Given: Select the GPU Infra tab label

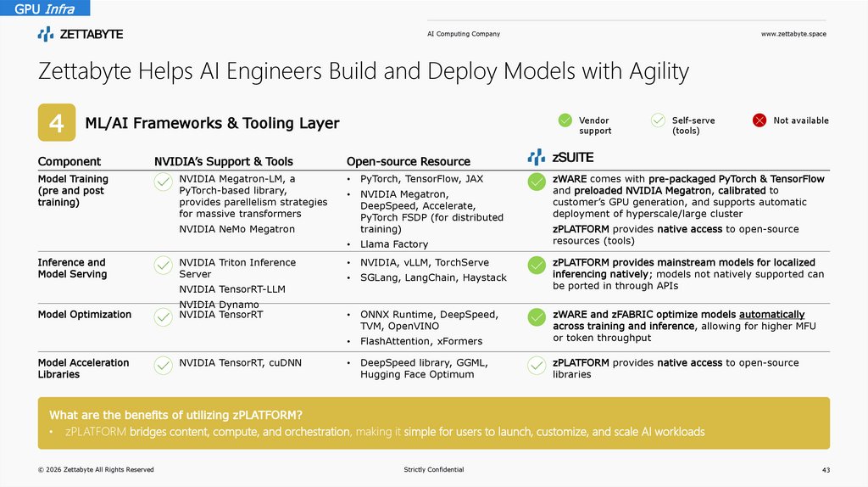Looking at the screenshot, I should tap(45, 8).
